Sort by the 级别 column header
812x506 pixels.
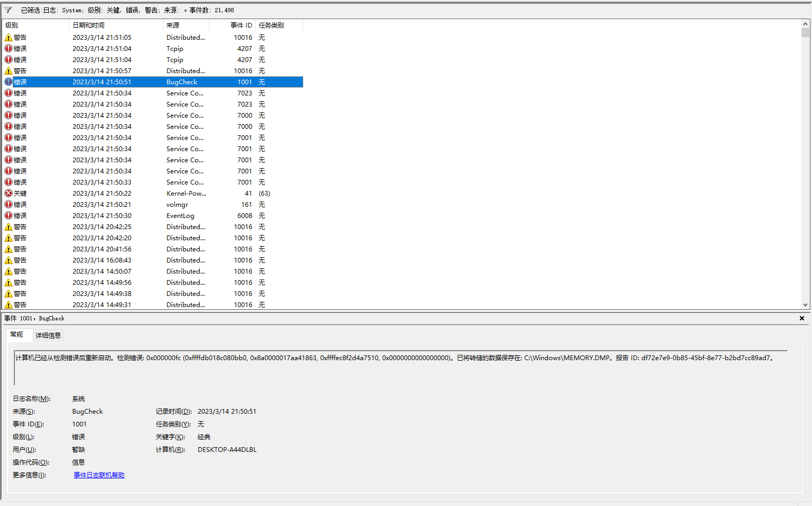click(36, 25)
